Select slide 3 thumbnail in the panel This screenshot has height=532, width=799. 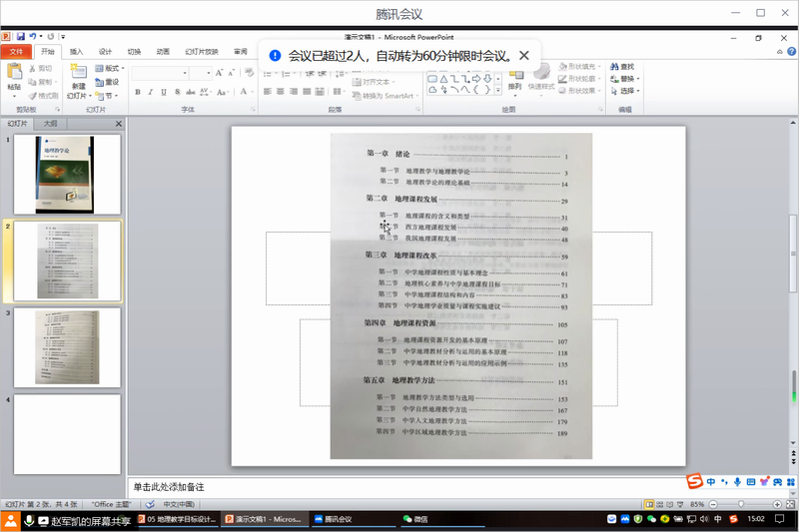click(x=67, y=347)
